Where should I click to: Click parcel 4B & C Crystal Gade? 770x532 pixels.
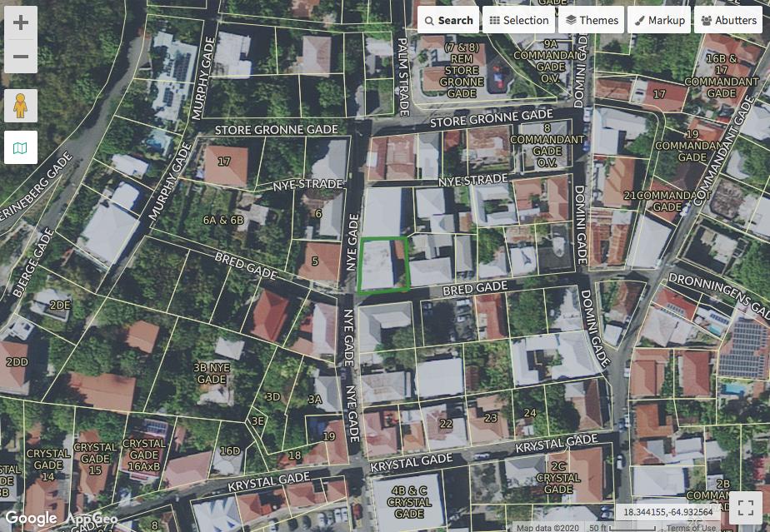(x=409, y=497)
